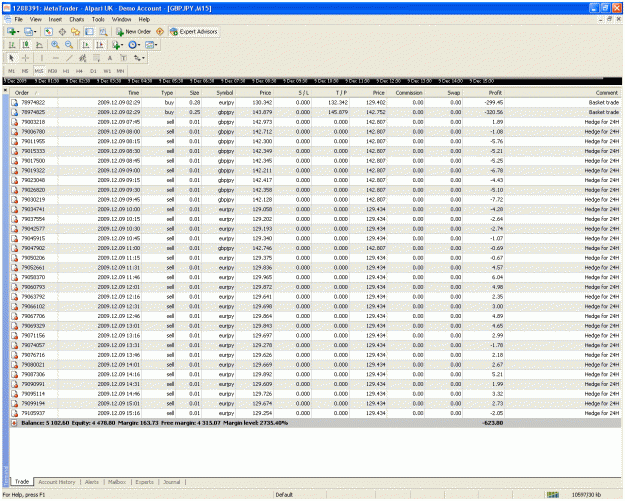625x501 pixels.
Task: Switch to D1 timeframe
Action: coord(93,71)
